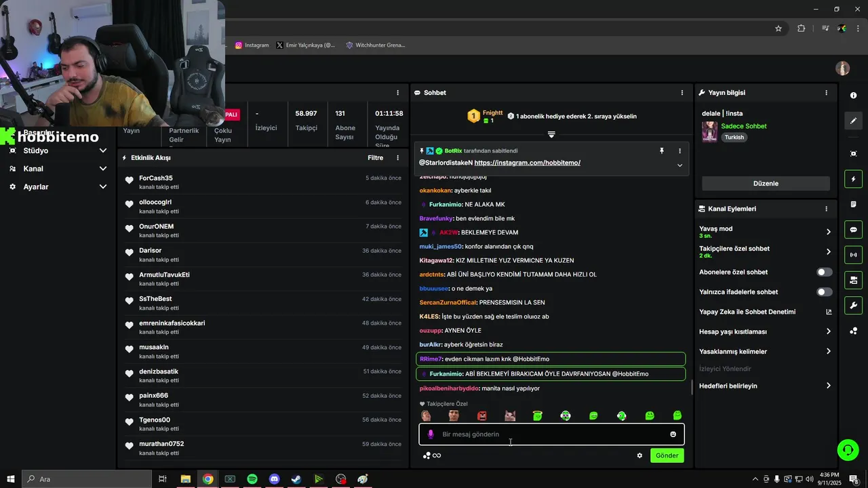Open Hesap yaşı kısıtlaması arrow
Screen dimensions: 868x488
tap(828, 331)
